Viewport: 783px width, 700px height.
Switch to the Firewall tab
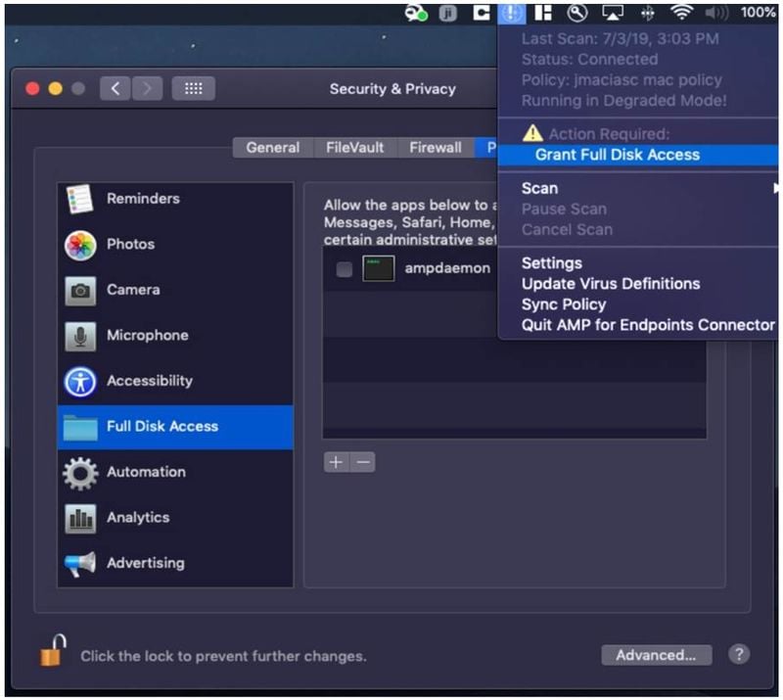[x=435, y=148]
